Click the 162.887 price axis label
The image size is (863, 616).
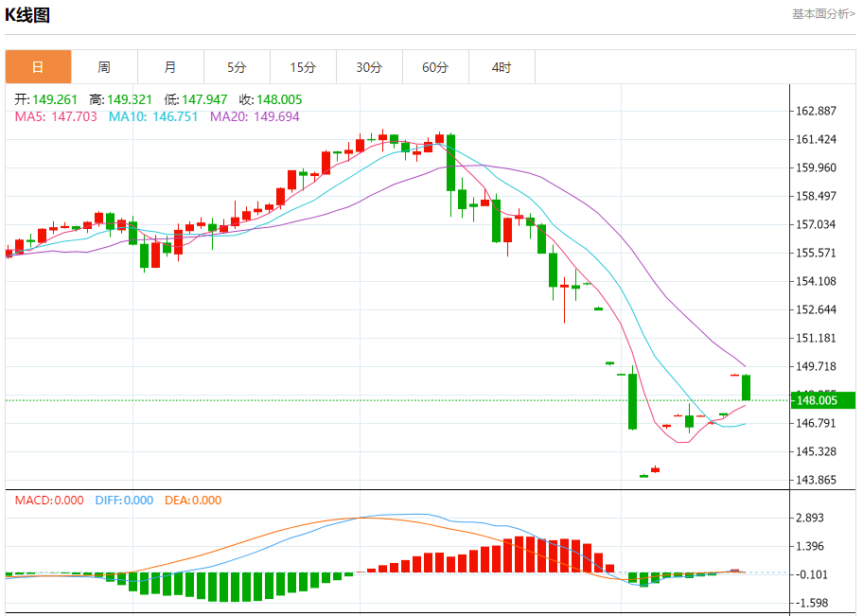click(817, 112)
